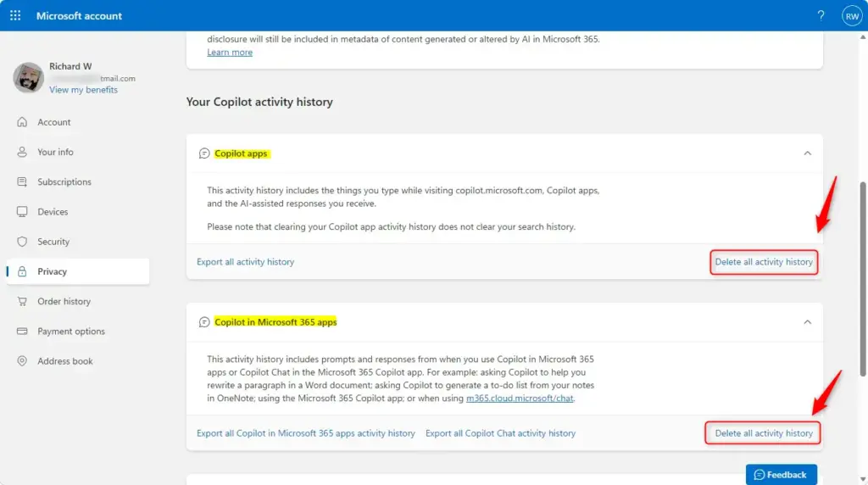Export all Copilot Chat activity history

pos(500,433)
